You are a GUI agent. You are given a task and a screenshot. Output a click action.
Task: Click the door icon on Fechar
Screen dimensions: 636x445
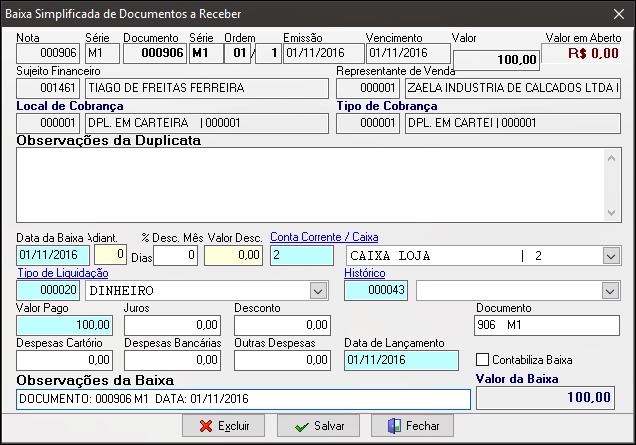(394, 426)
